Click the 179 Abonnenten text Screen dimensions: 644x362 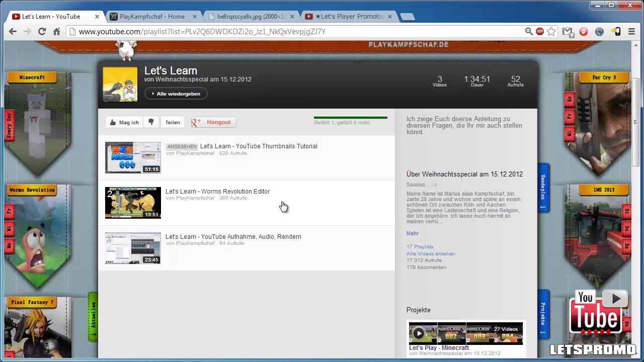[x=426, y=267]
